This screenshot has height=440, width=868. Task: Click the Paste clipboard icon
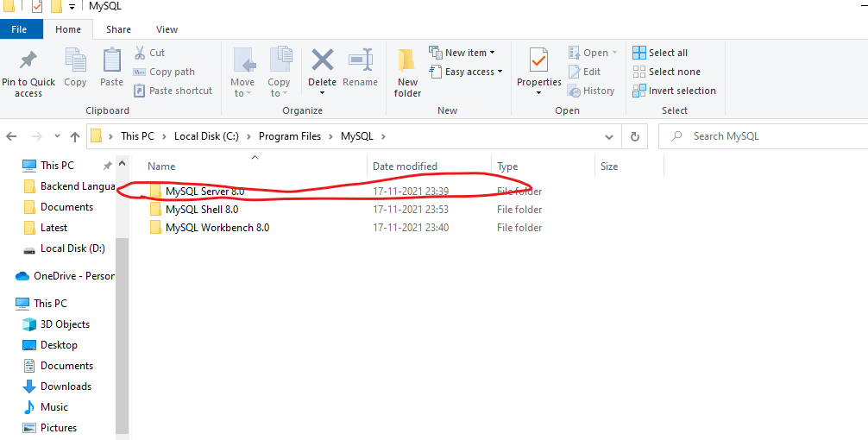112,60
